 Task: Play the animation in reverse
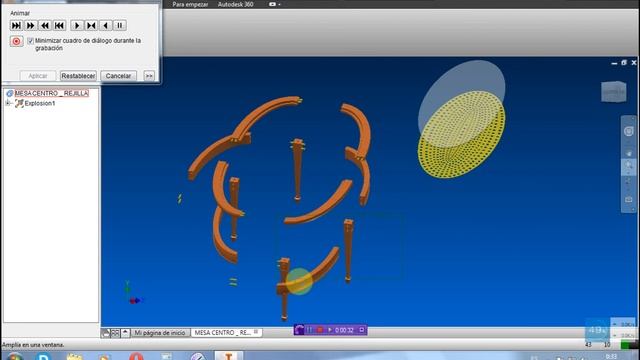[x=105, y=25]
